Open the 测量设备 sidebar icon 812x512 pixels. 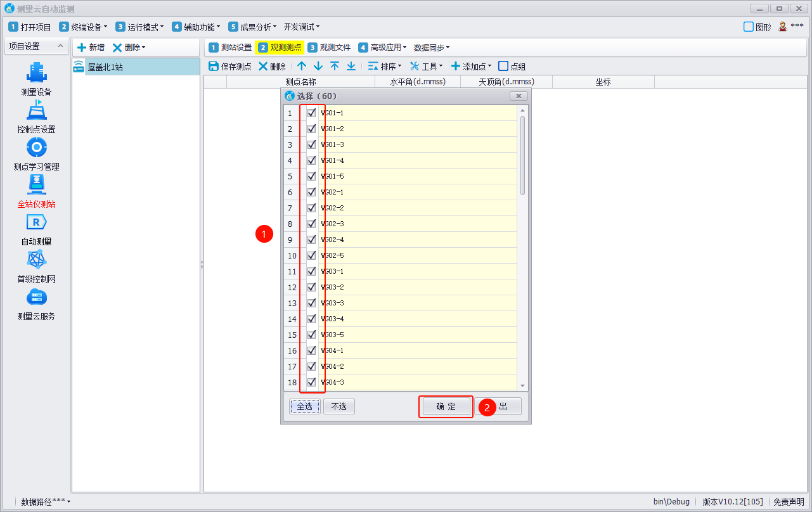point(36,74)
